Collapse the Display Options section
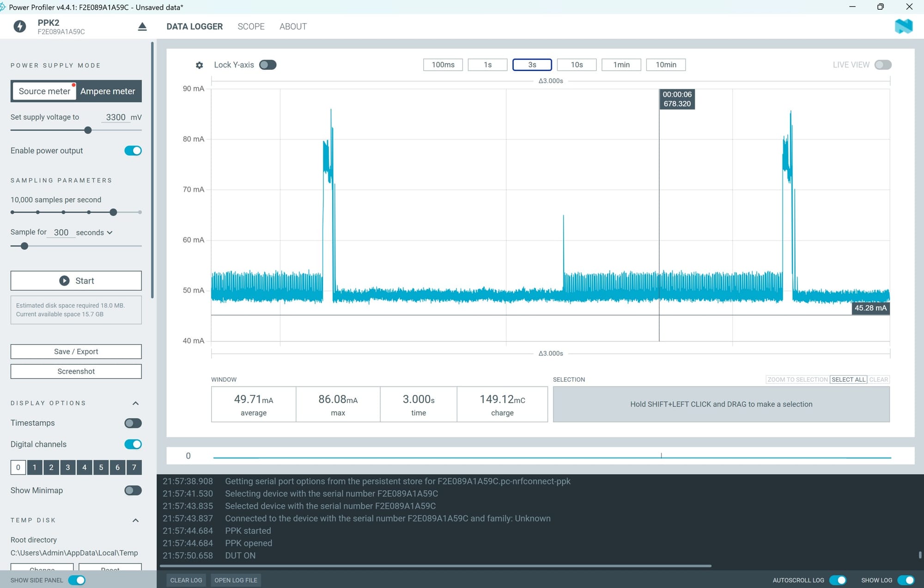The width and height of the screenshot is (924, 588). [x=135, y=403]
